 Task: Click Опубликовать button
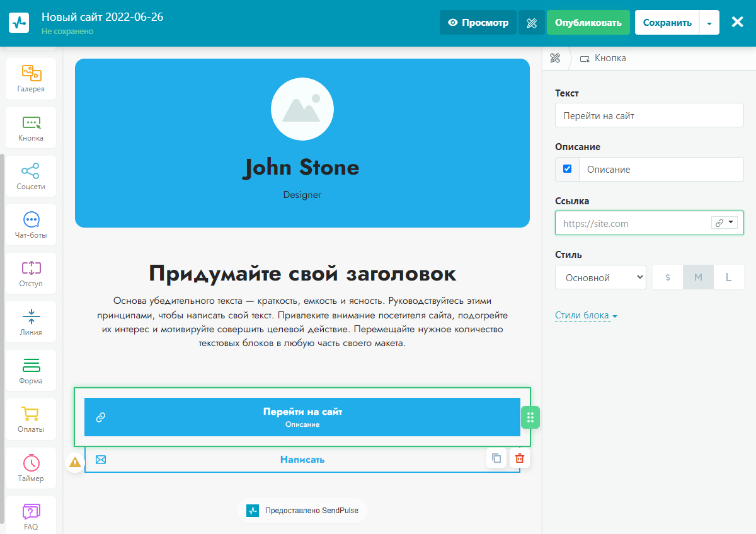588,23
